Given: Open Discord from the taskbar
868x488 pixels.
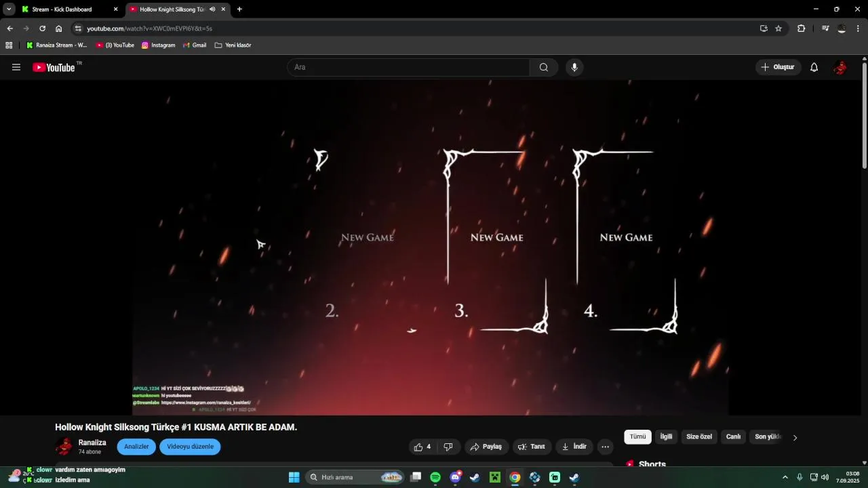Looking at the screenshot, I should [x=456, y=477].
